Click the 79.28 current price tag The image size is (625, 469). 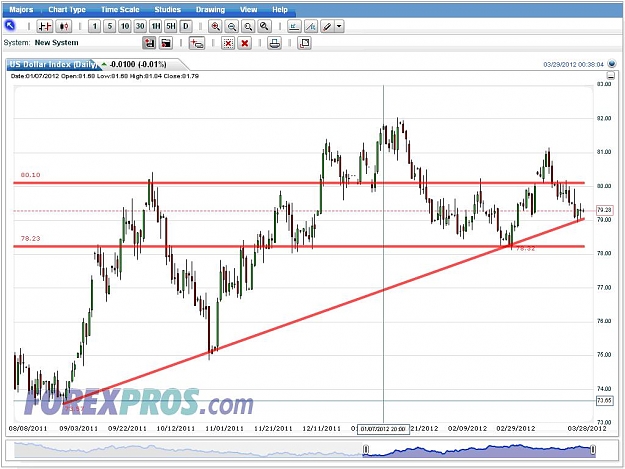[x=604, y=210]
